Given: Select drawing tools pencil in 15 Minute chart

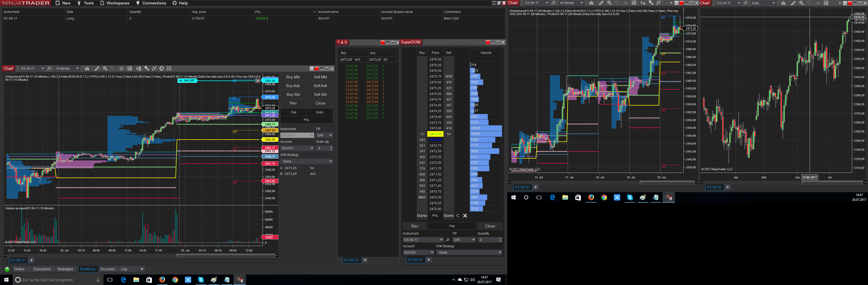Looking at the screenshot, I should coord(97,69).
